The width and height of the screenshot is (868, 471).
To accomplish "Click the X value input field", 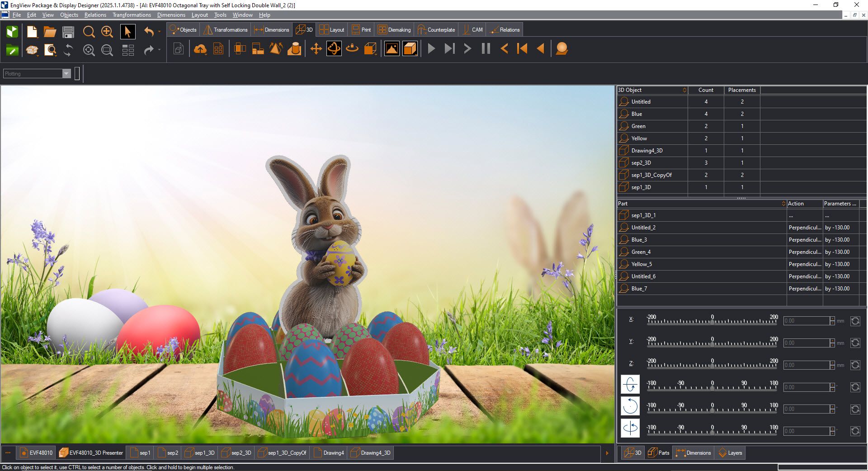I will [807, 321].
